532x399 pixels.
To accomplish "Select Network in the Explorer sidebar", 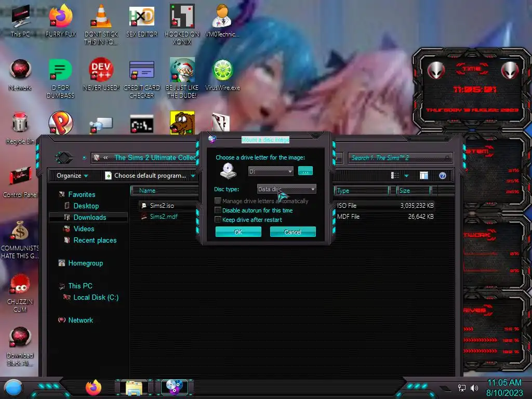I will click(81, 320).
